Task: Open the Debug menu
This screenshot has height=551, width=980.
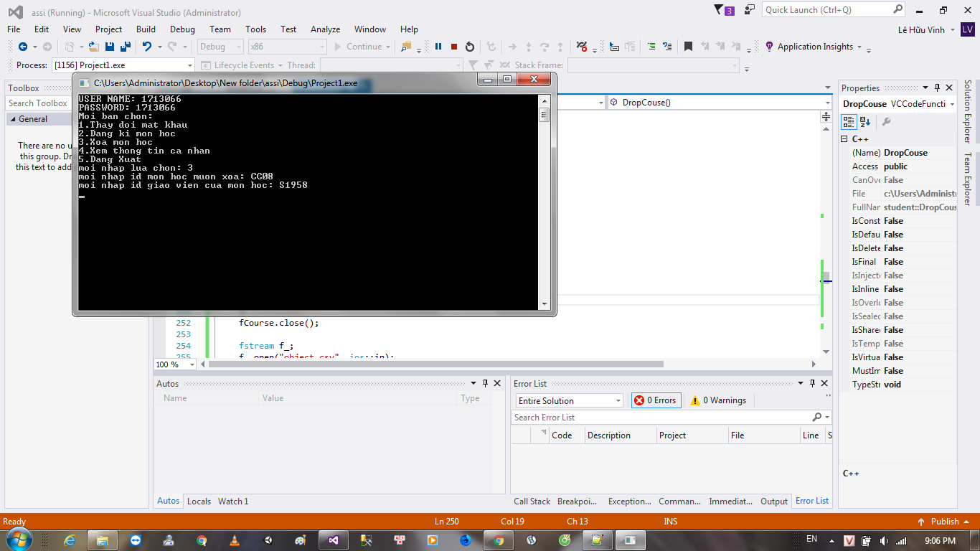Action: coord(182,29)
